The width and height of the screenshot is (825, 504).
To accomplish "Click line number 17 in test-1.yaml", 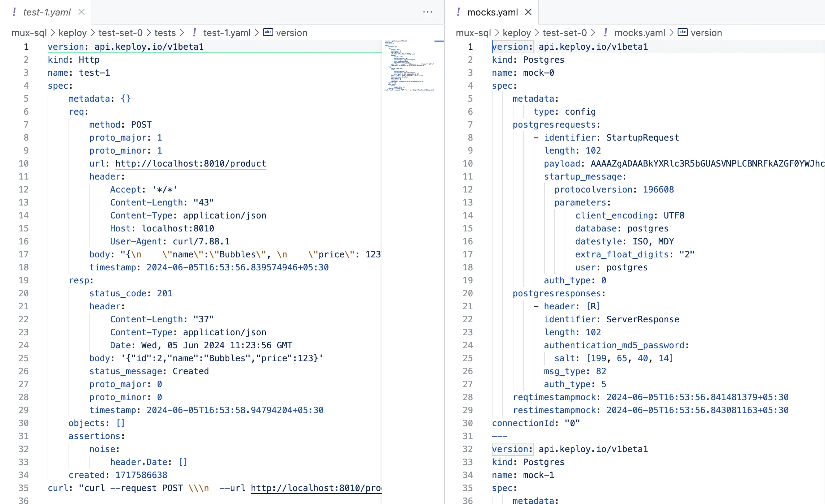I will [x=23, y=255].
